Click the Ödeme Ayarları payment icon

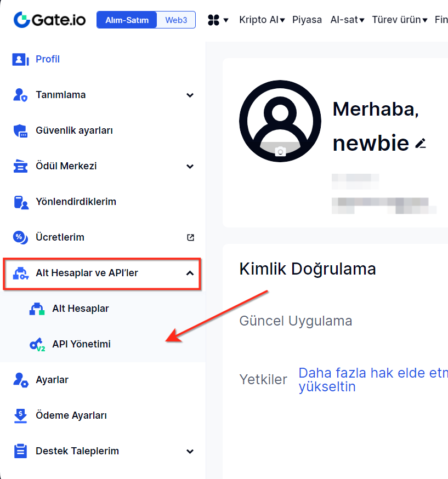coord(20,416)
